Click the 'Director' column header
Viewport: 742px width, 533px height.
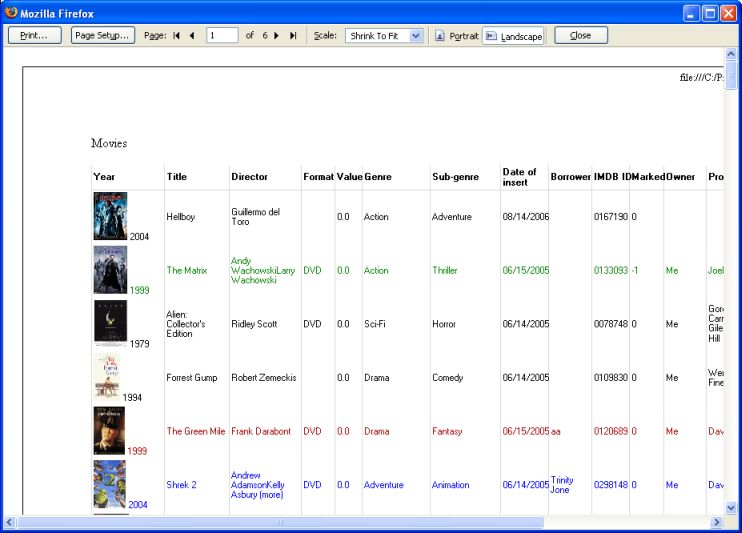[249, 177]
